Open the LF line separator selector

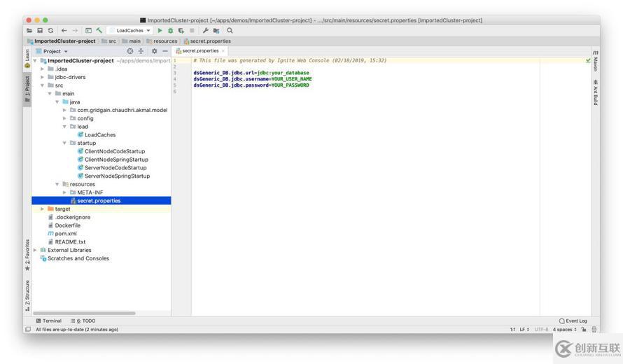coord(524,330)
